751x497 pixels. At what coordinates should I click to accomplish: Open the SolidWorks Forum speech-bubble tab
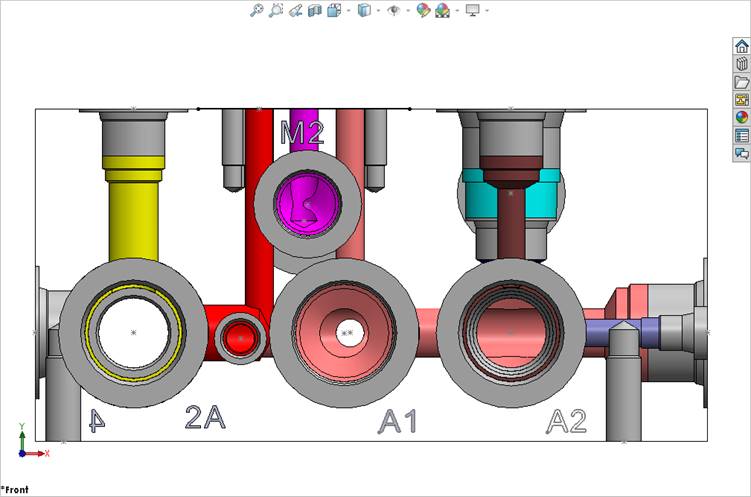[741, 153]
